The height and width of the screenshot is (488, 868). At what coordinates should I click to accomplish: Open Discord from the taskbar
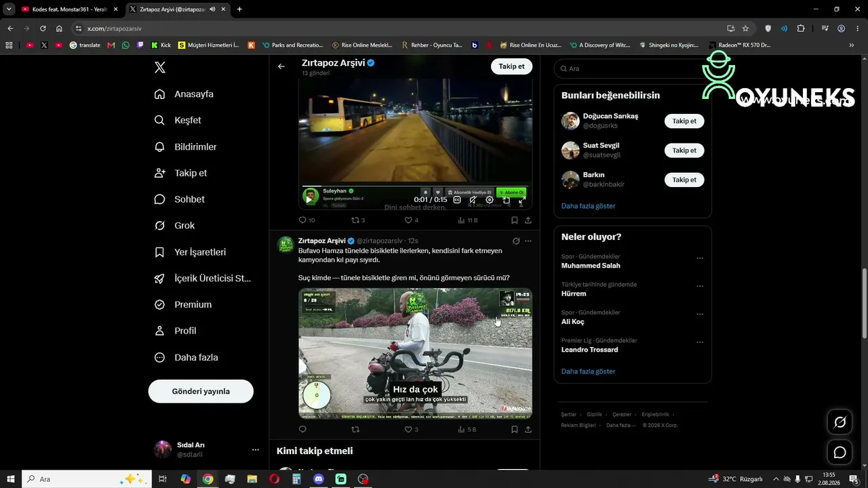319,479
